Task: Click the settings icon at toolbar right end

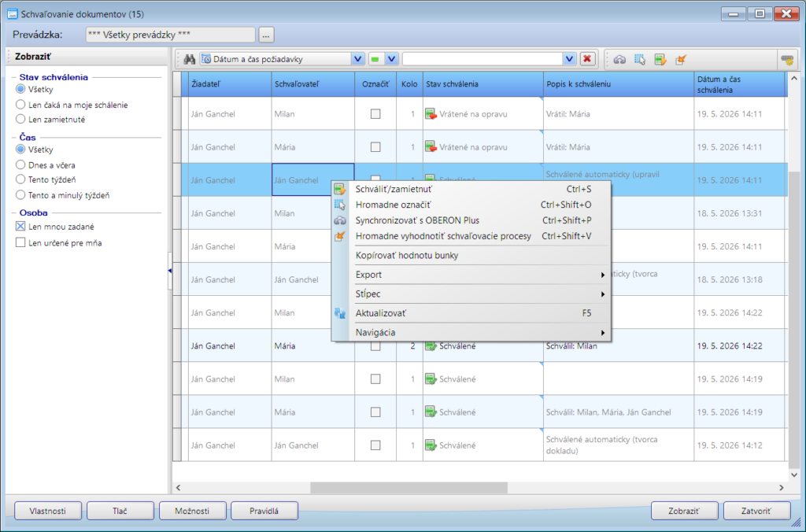Action: pyautogui.click(x=787, y=60)
